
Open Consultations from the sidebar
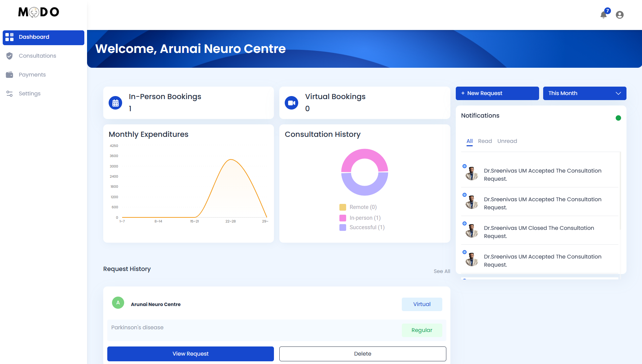[x=37, y=56]
